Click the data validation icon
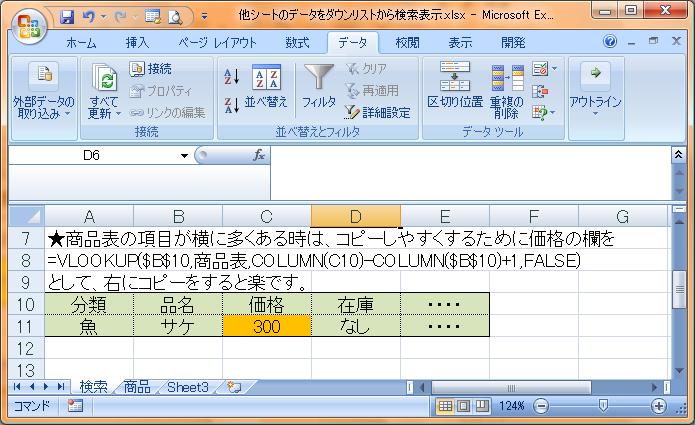695x425 pixels. click(540, 69)
